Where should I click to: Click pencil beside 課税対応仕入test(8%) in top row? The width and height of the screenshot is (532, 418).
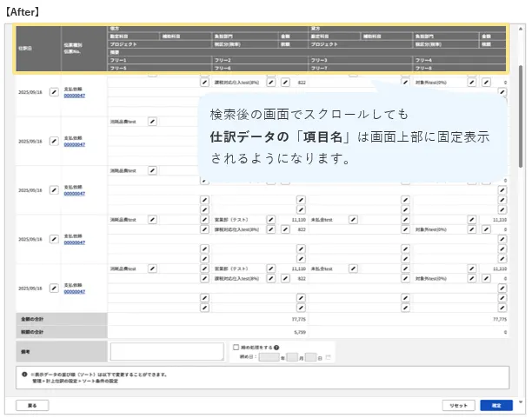[x=270, y=82]
